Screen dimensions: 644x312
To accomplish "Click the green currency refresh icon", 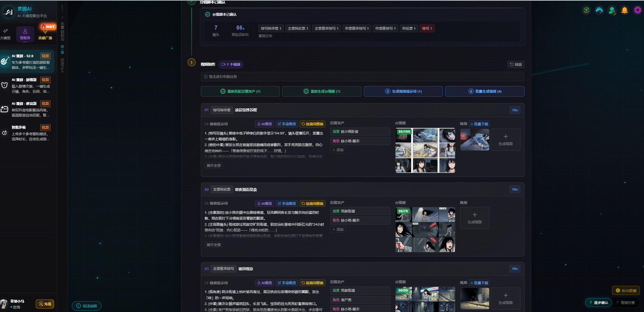I will (x=586, y=10).
